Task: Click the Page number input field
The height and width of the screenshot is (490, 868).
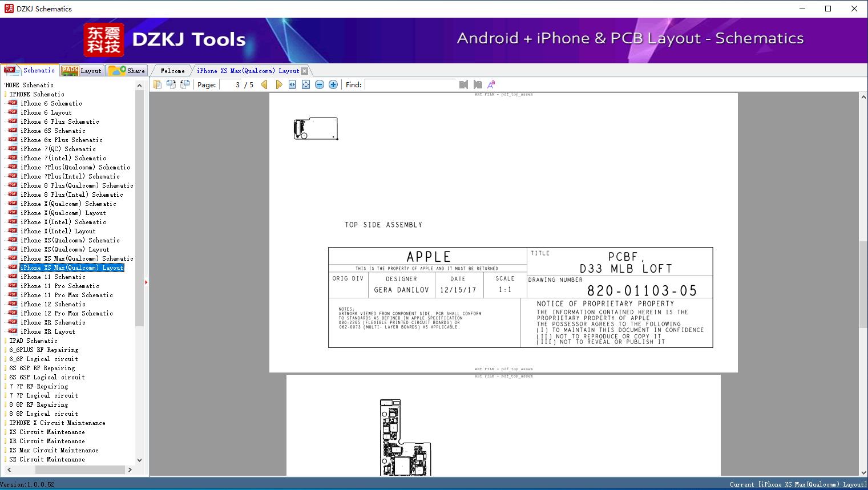Action: point(230,84)
